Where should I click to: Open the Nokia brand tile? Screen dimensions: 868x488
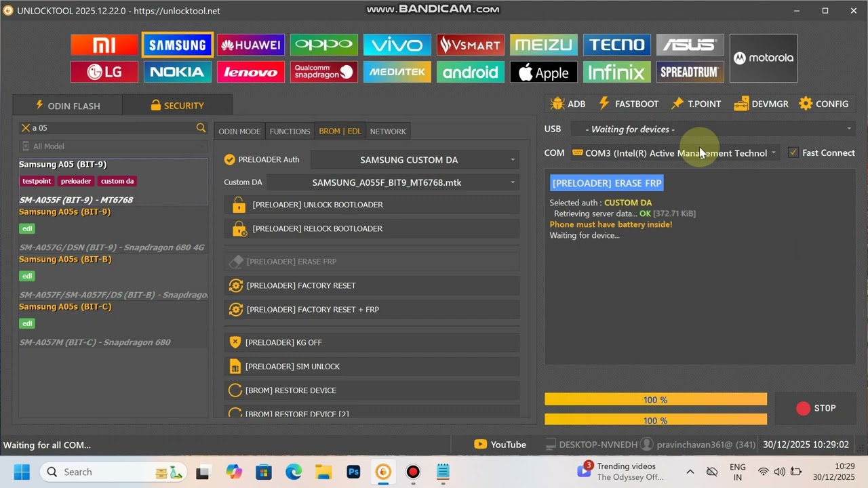(x=178, y=72)
